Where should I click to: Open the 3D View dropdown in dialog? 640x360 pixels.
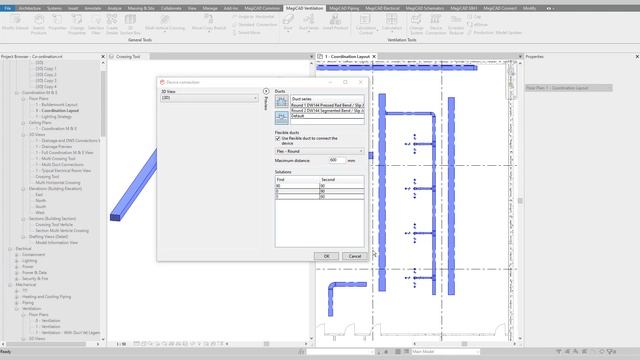pyautogui.click(x=209, y=98)
